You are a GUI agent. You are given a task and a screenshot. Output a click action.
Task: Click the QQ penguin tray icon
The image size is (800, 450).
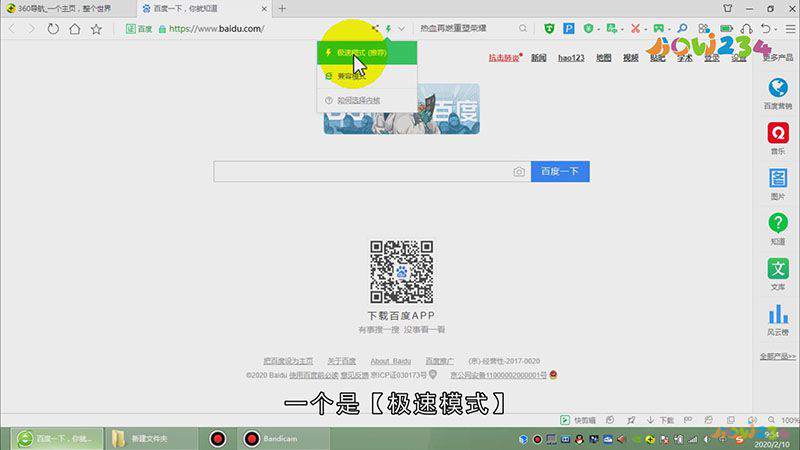click(x=579, y=439)
